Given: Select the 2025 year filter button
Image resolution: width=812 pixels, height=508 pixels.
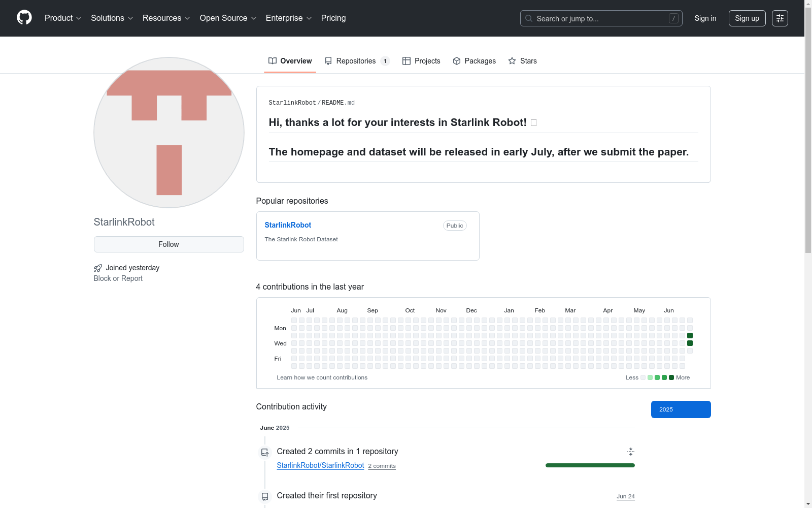Looking at the screenshot, I should click(681, 409).
